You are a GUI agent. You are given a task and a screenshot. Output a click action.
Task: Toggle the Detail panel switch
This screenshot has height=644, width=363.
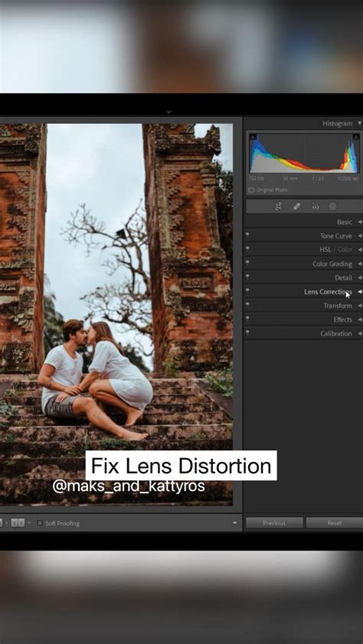click(x=247, y=277)
